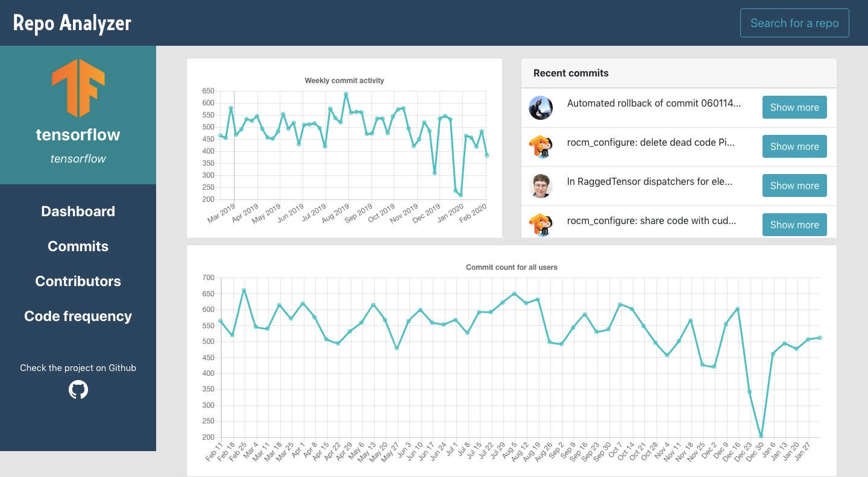Show more for the RaggedTensor dispatchers commit
868x477 pixels.
(x=794, y=185)
